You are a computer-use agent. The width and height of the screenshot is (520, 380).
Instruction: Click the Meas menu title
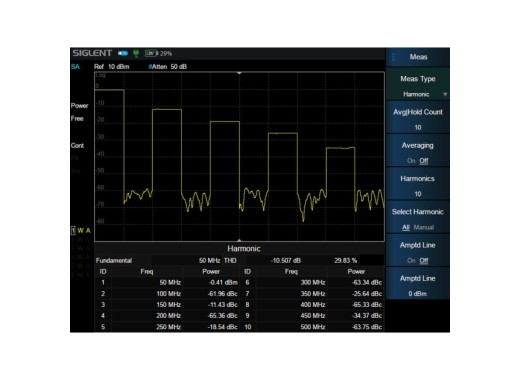click(x=418, y=57)
